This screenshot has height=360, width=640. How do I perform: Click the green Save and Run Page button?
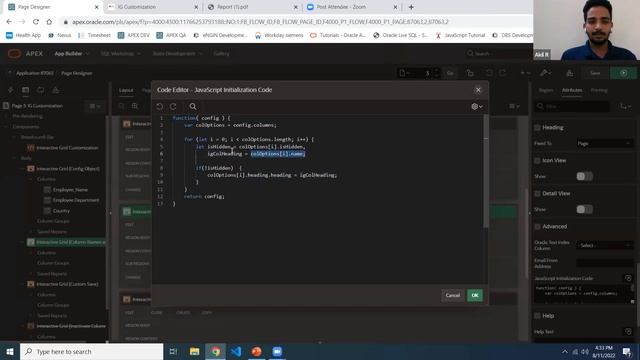(623, 73)
